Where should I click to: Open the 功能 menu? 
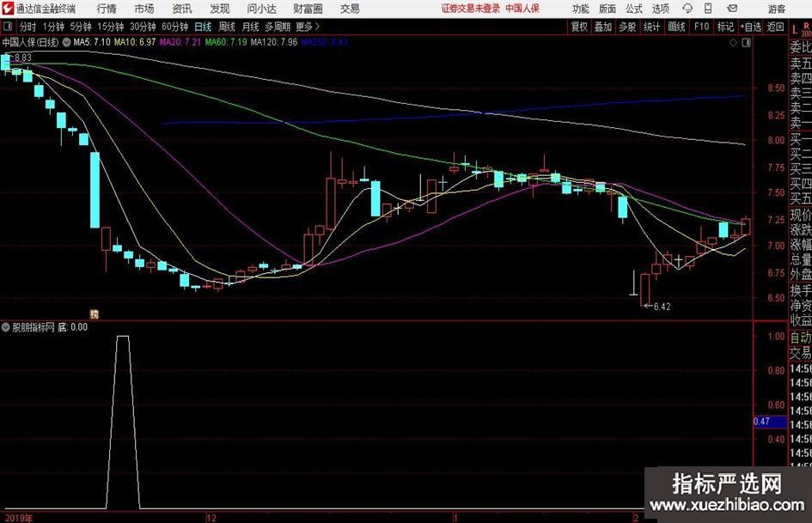[x=581, y=9]
